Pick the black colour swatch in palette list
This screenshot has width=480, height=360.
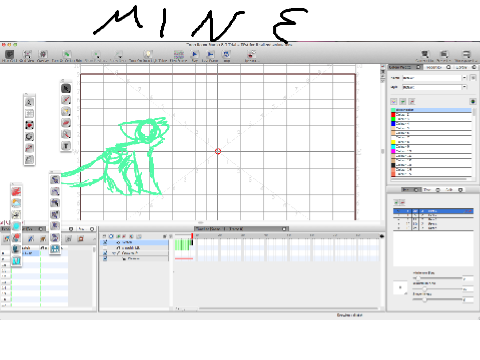click(393, 165)
